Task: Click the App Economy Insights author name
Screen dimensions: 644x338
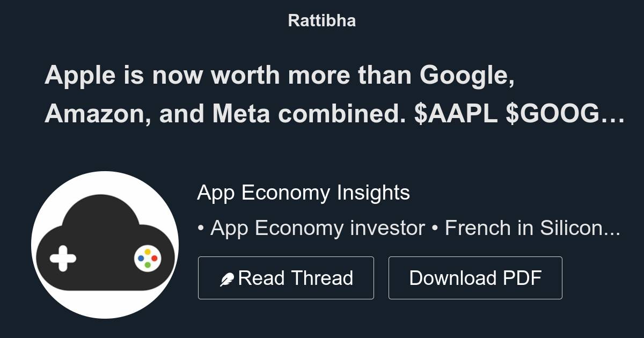Action: coord(303,193)
